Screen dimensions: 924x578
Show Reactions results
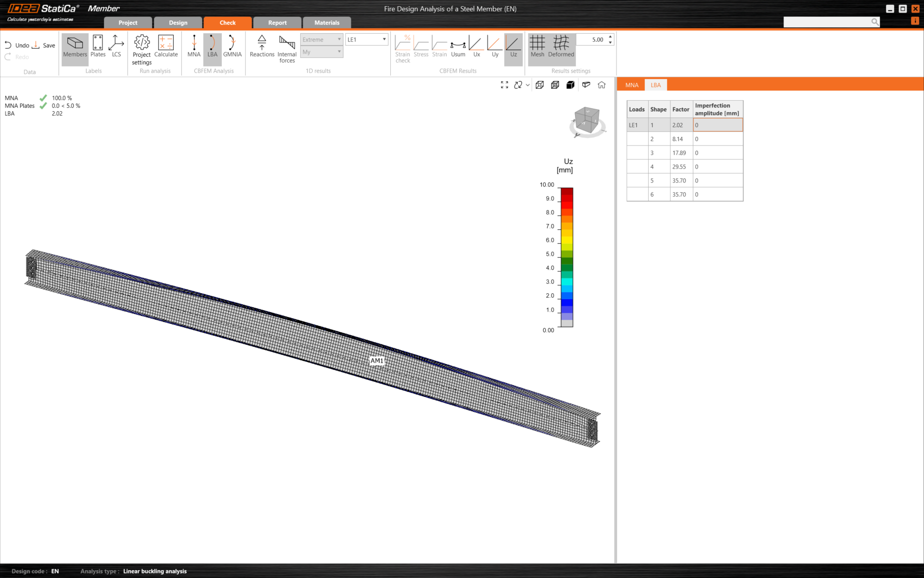coord(262,46)
